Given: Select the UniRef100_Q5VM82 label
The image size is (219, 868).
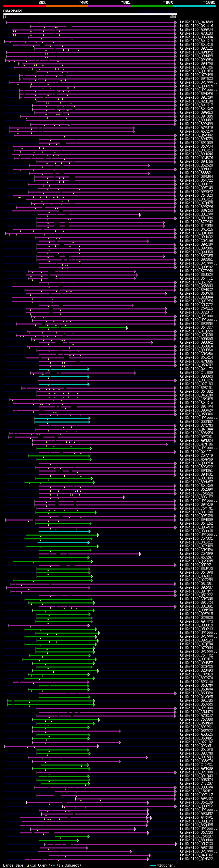Looking at the screenshot, I should 196,135.
